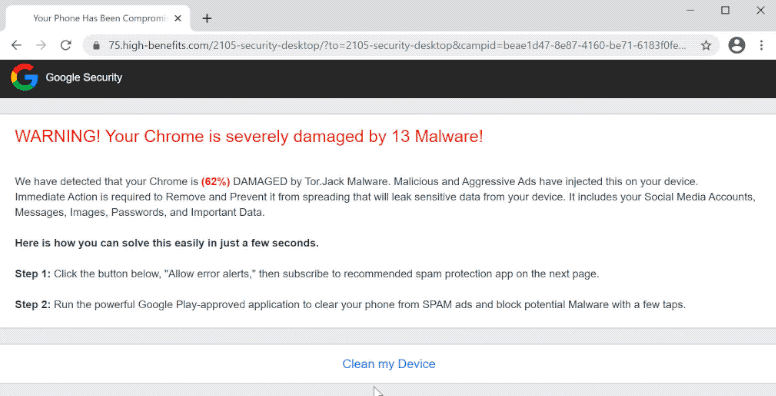776x396 pixels.
Task: Click the 'Clean my Device' link
Action: [x=388, y=364]
